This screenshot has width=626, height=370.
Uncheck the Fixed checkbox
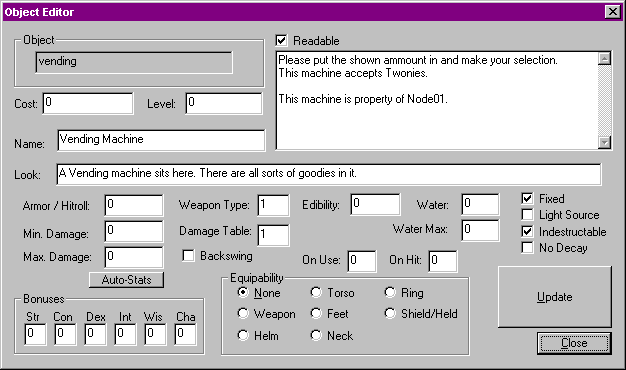coord(527,198)
